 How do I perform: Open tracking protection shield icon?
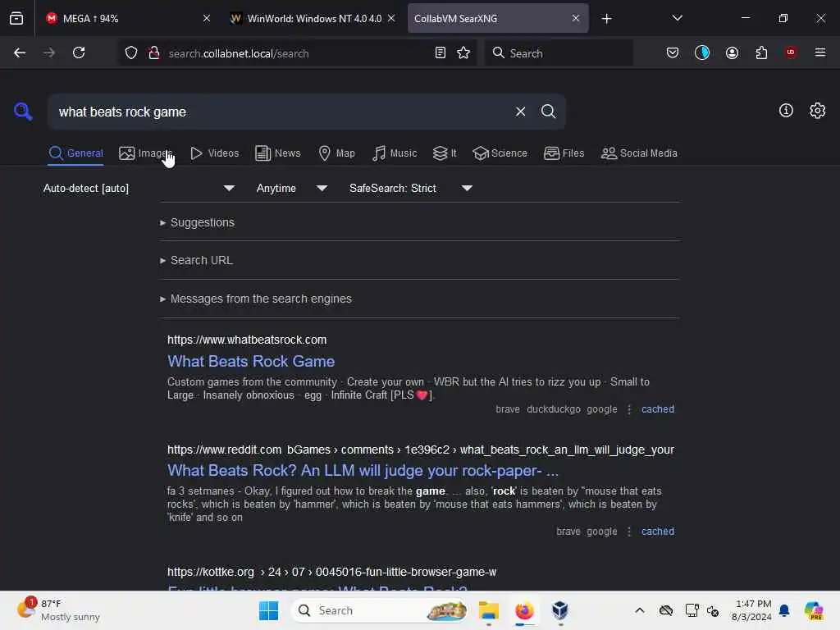pos(131,53)
